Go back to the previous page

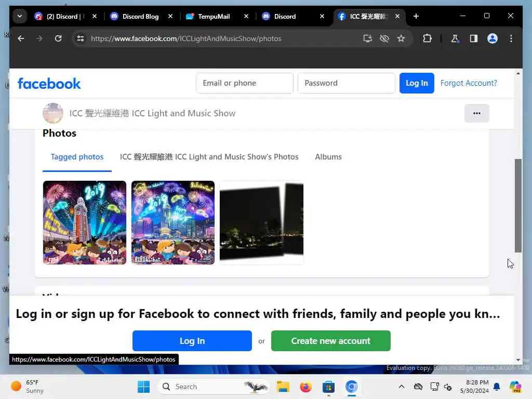(21, 38)
